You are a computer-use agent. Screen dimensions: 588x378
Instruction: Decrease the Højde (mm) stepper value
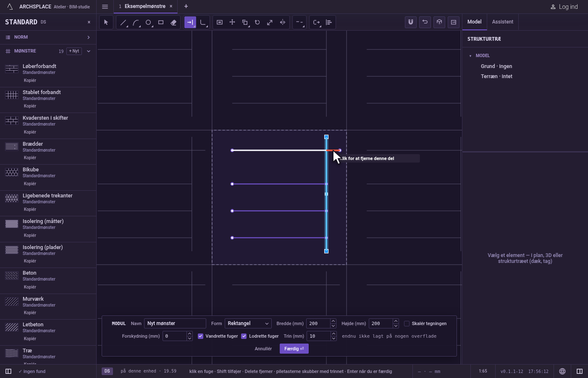[396, 326]
